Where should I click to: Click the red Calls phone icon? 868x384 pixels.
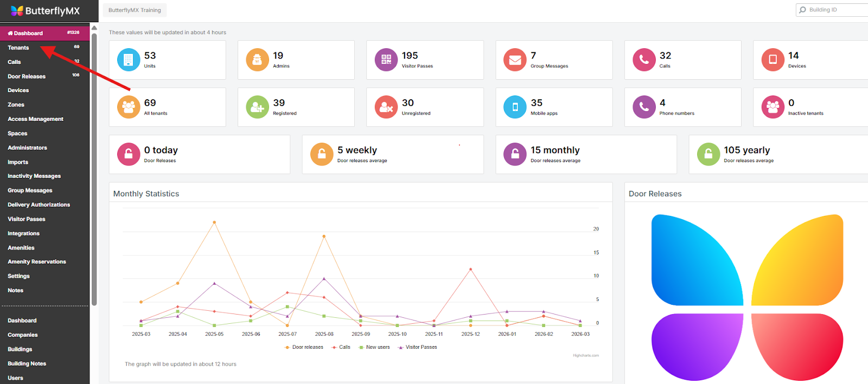pyautogui.click(x=644, y=60)
